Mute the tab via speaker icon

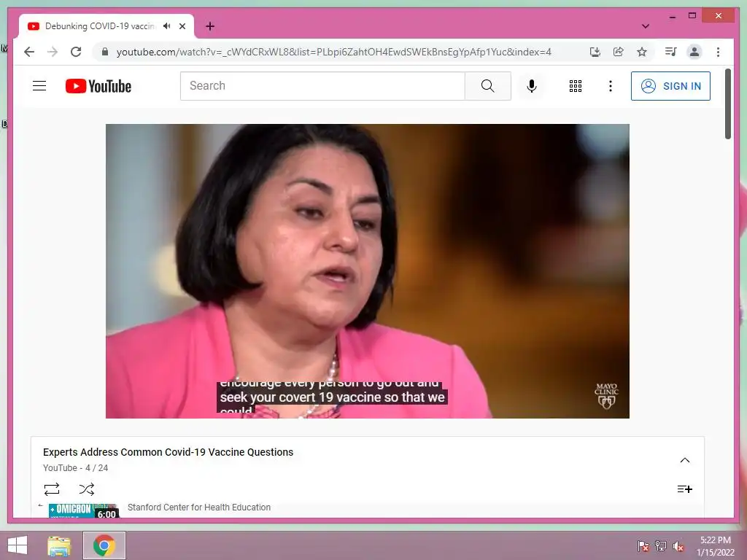point(166,26)
